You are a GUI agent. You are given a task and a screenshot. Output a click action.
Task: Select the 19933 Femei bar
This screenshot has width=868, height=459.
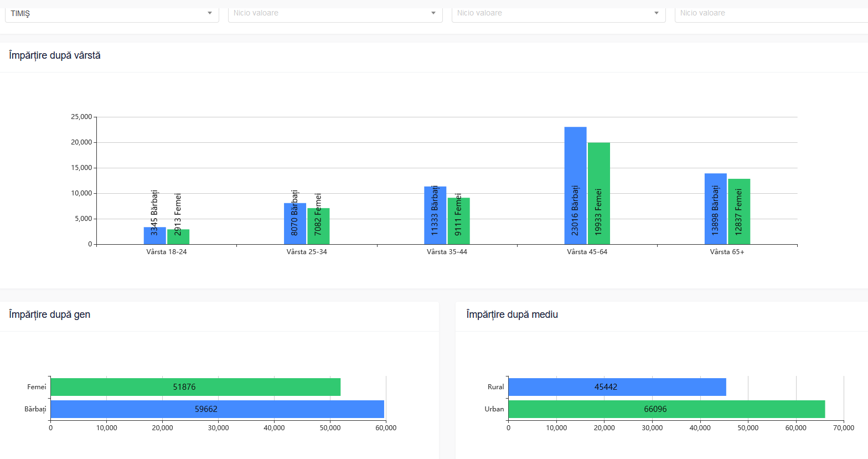[x=598, y=193]
